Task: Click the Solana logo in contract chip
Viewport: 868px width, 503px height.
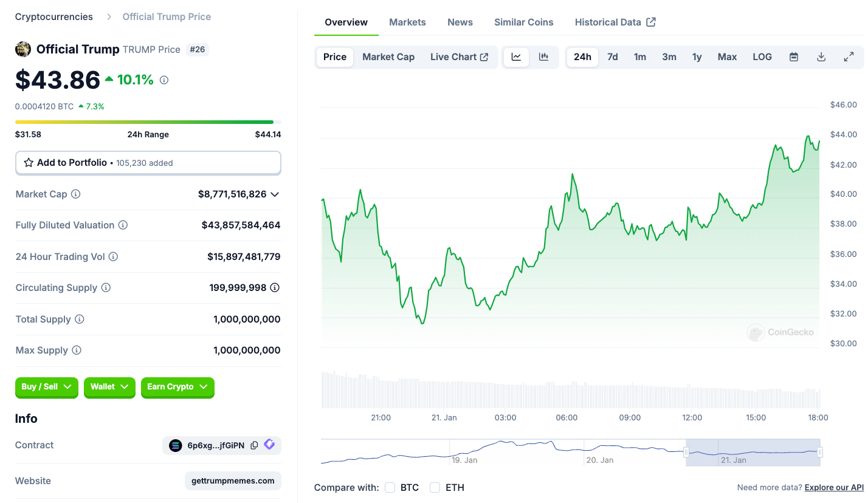Action: tap(176, 445)
